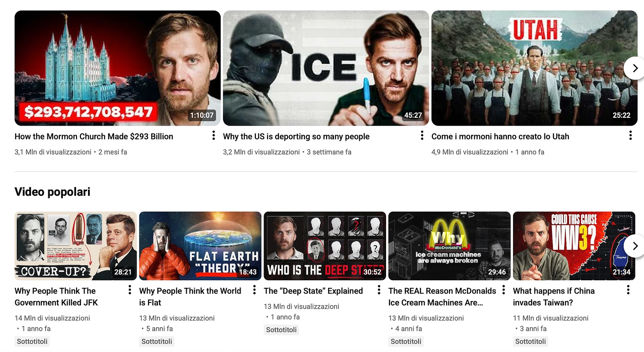Play the UTAH video thumbnail
Viewport: 644px width, 352px height.
pos(534,68)
